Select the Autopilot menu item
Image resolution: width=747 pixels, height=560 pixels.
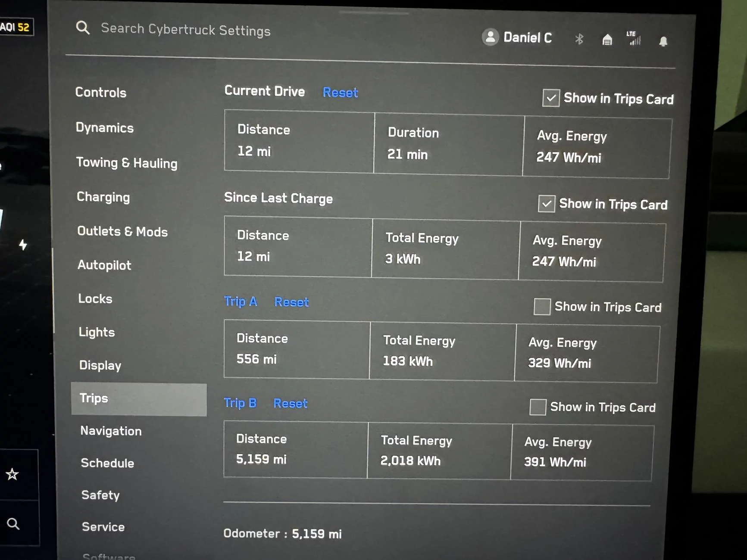tap(104, 265)
